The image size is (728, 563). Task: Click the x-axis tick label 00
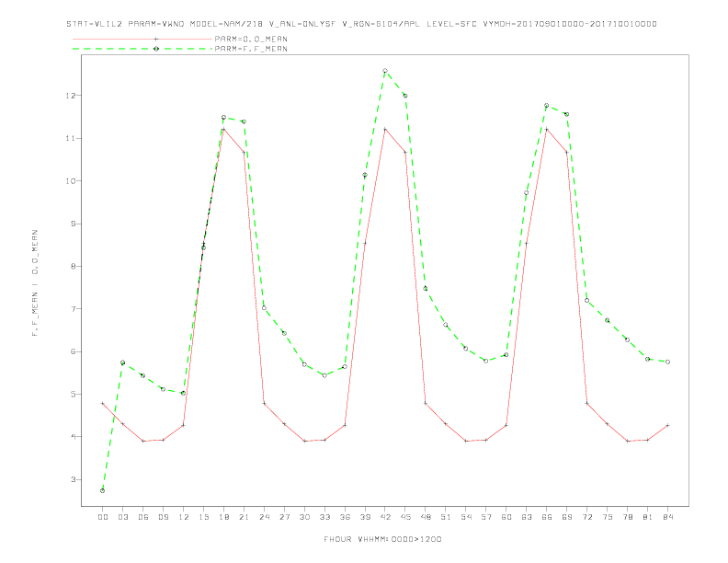103,517
